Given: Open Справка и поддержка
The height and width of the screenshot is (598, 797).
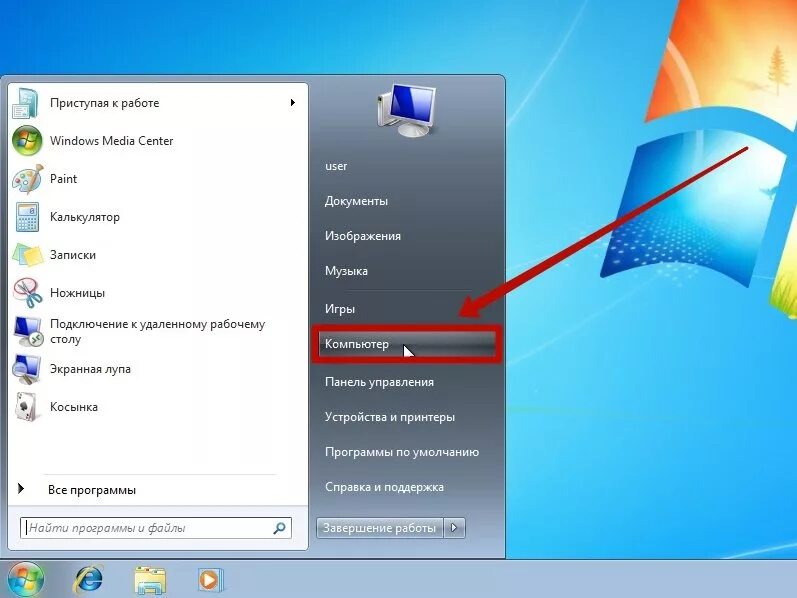Looking at the screenshot, I should pos(384,487).
